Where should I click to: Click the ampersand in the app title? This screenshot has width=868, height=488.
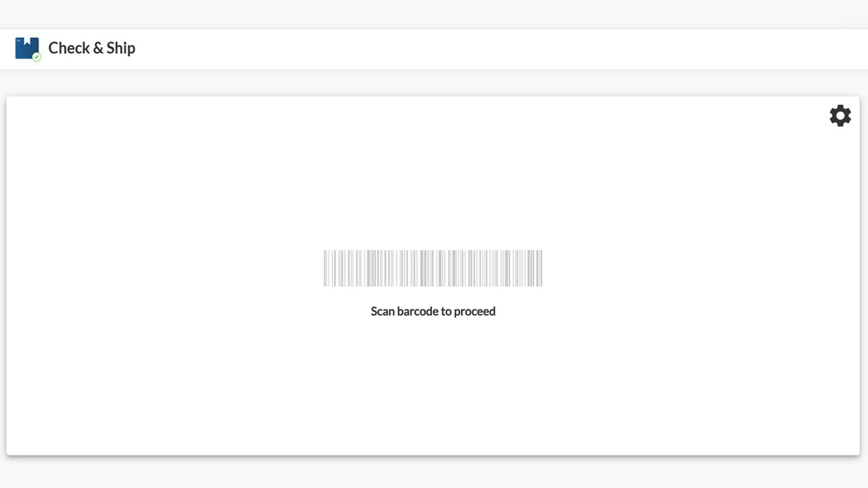point(98,48)
